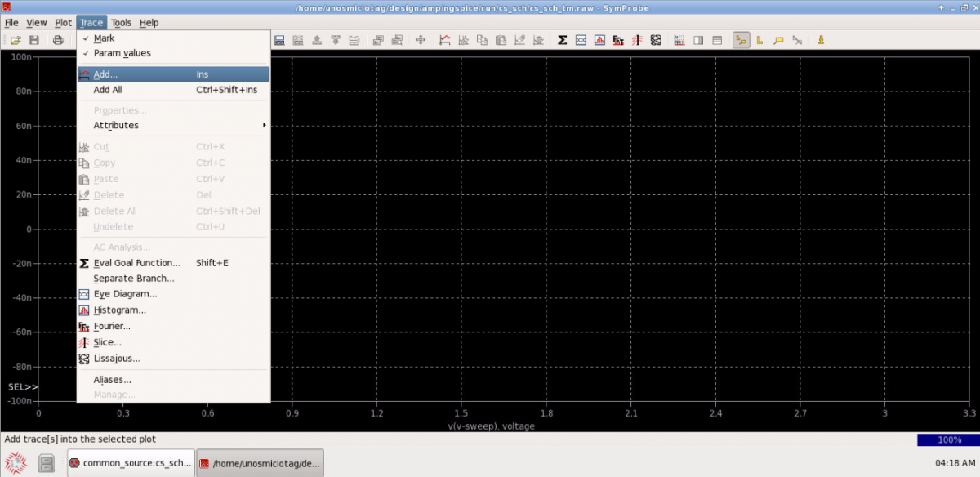This screenshot has width=980, height=477.
Task: Open the Plot menu
Action: coord(63,23)
